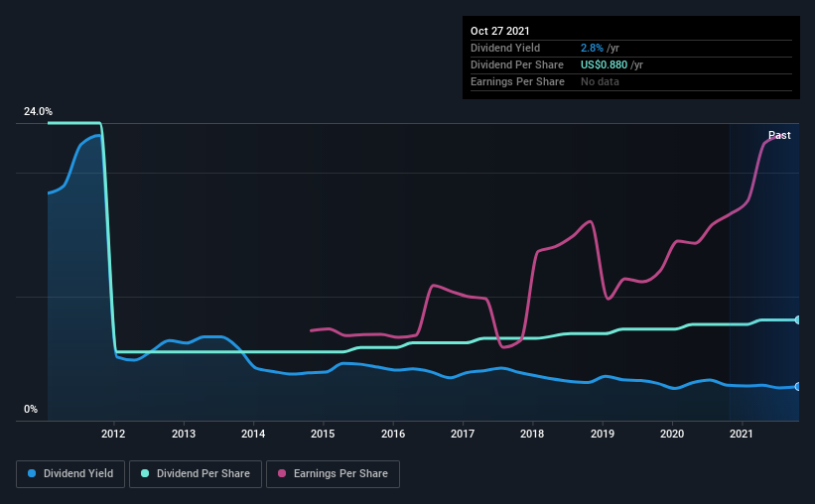Viewport: 815px width, 504px height.
Task: Click the 2020 year label on the x-axis
Action: point(673,434)
